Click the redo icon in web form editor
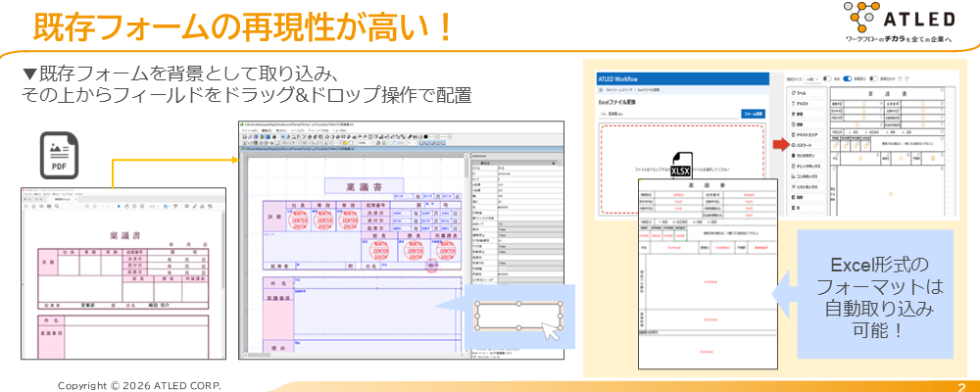This screenshot has height=392, width=980. click(x=906, y=78)
